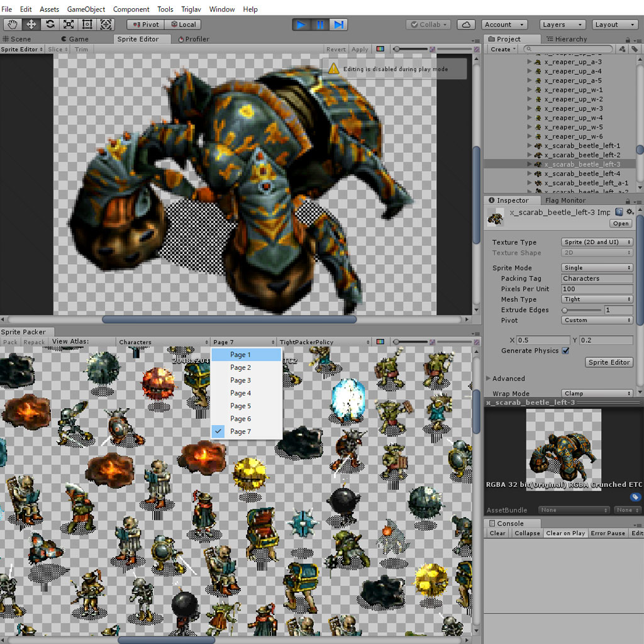Open the Collab menu button
644x644 pixels.
428,25
